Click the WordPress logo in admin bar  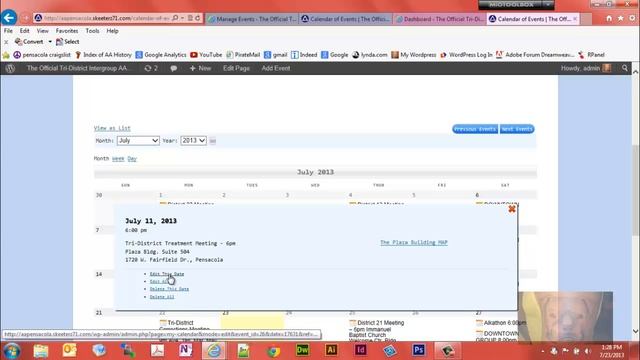tap(10, 69)
